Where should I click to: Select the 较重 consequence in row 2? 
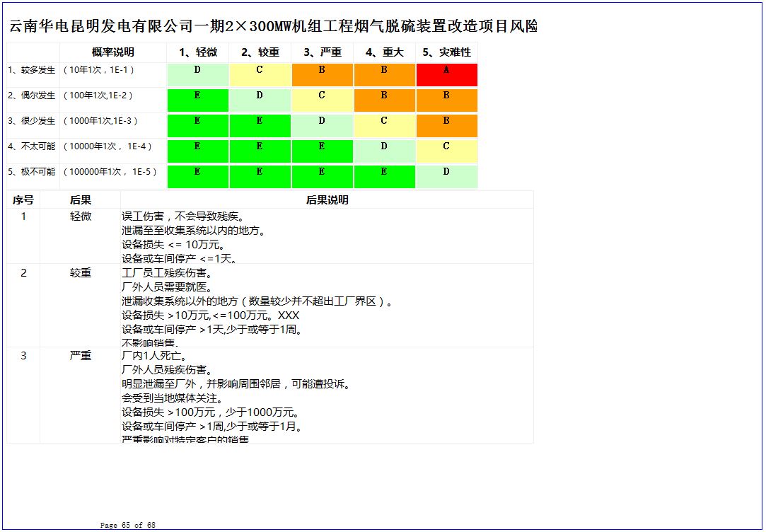coord(81,272)
